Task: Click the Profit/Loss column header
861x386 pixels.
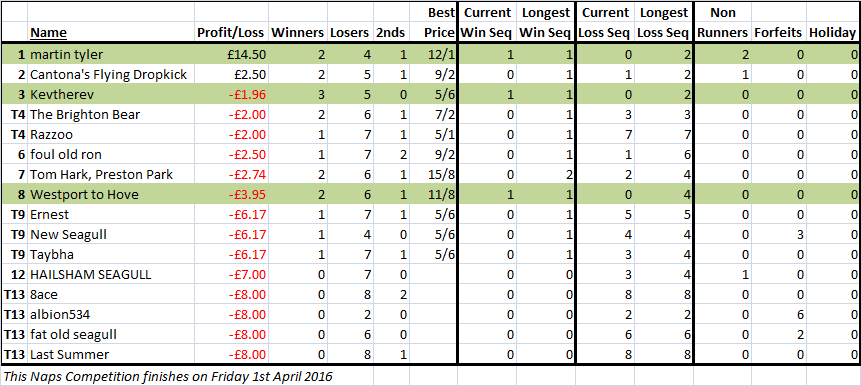Action: [231, 33]
